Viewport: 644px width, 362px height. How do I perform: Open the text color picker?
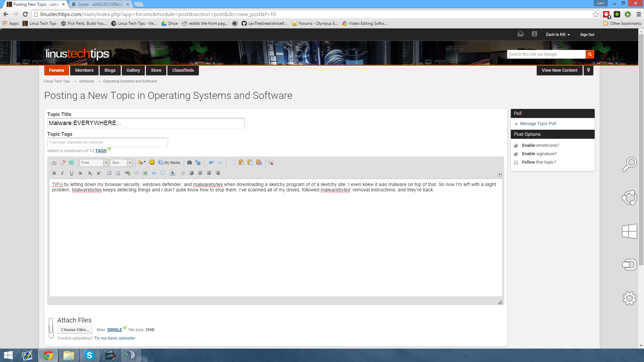[x=142, y=163]
